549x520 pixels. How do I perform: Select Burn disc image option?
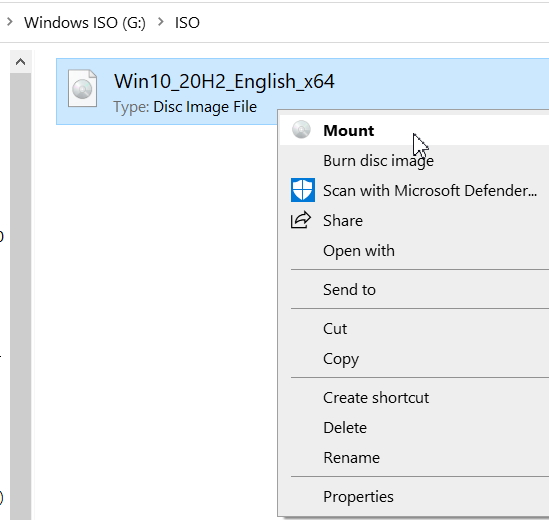414,161
